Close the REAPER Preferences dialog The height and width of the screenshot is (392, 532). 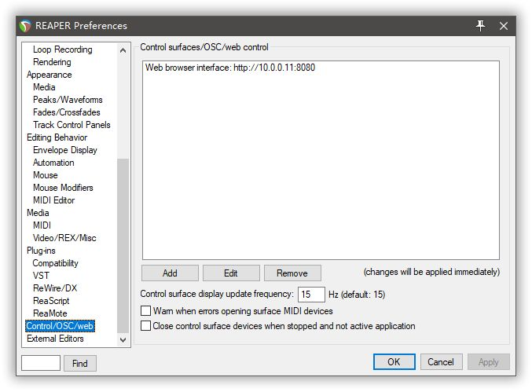point(504,26)
